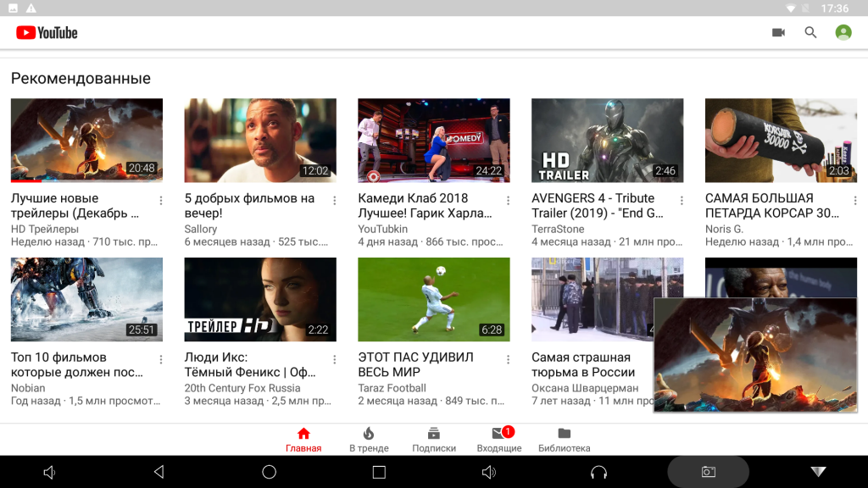The height and width of the screenshot is (488, 868).
Task: Open options menu for Камеди Клаб 2018 video
Action: coord(508,201)
